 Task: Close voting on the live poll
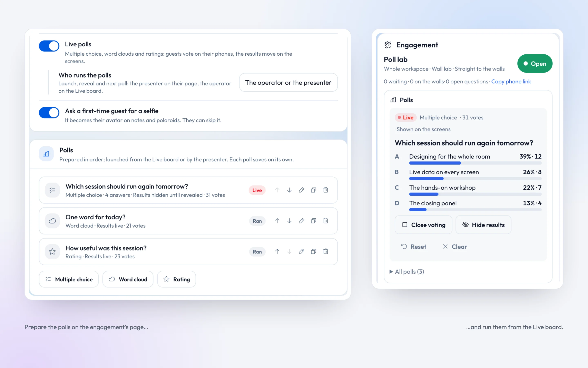423,225
